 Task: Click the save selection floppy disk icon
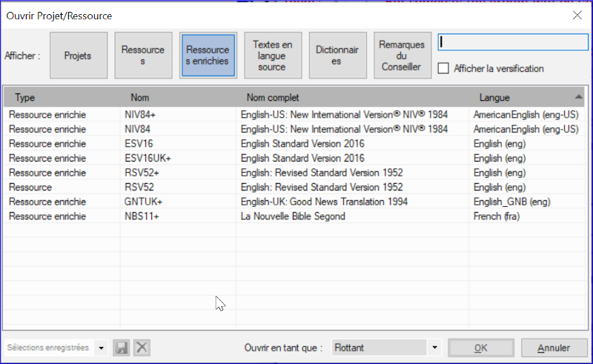122,348
